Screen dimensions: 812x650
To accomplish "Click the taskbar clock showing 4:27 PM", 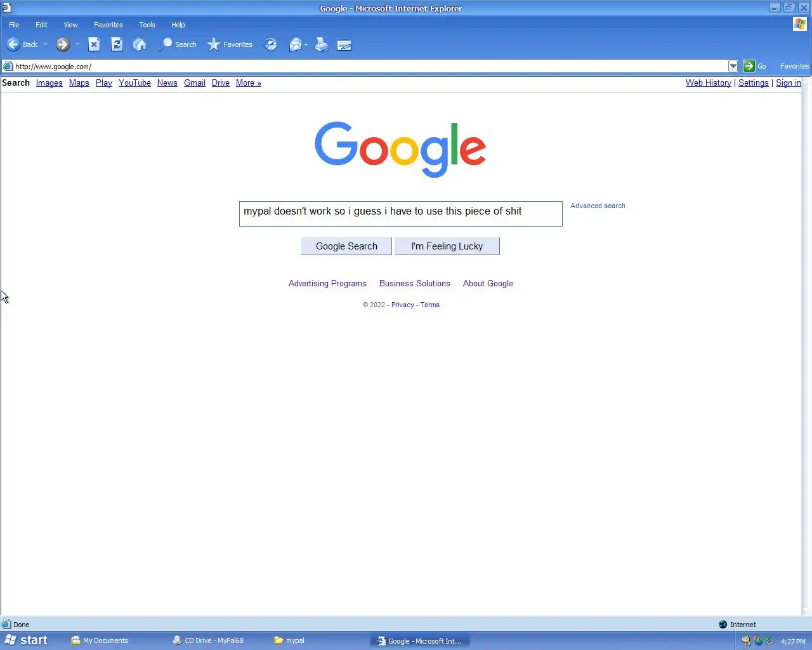I will (793, 642).
